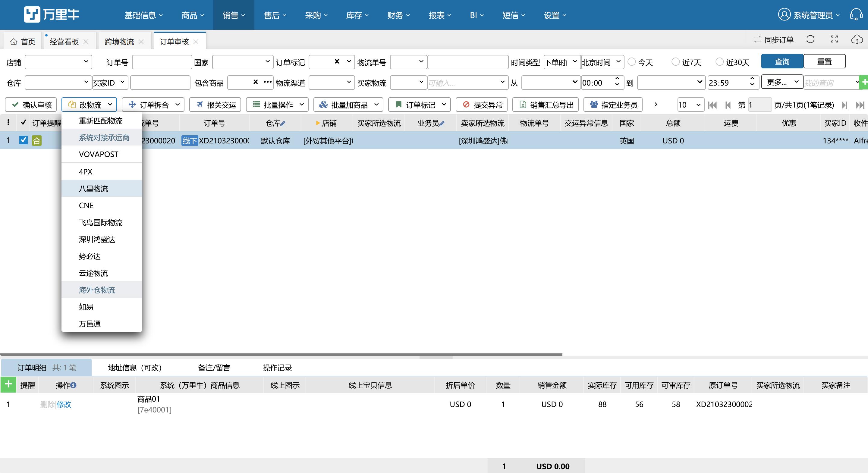This screenshot has width=868, height=473.
Task: Go to the 首页 home tab
Action: point(23,42)
